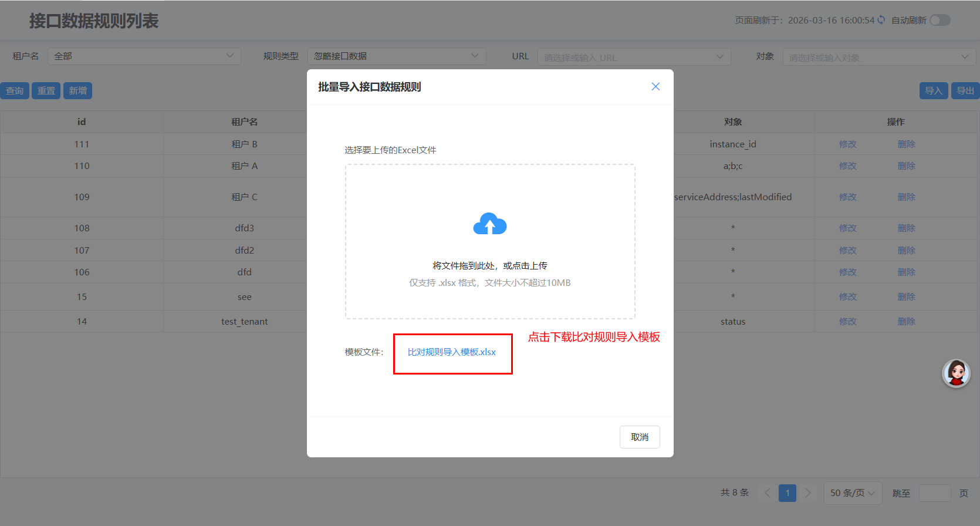Open the 对象 selection dropdown
This screenshot has width=980, height=526.
coord(878,57)
